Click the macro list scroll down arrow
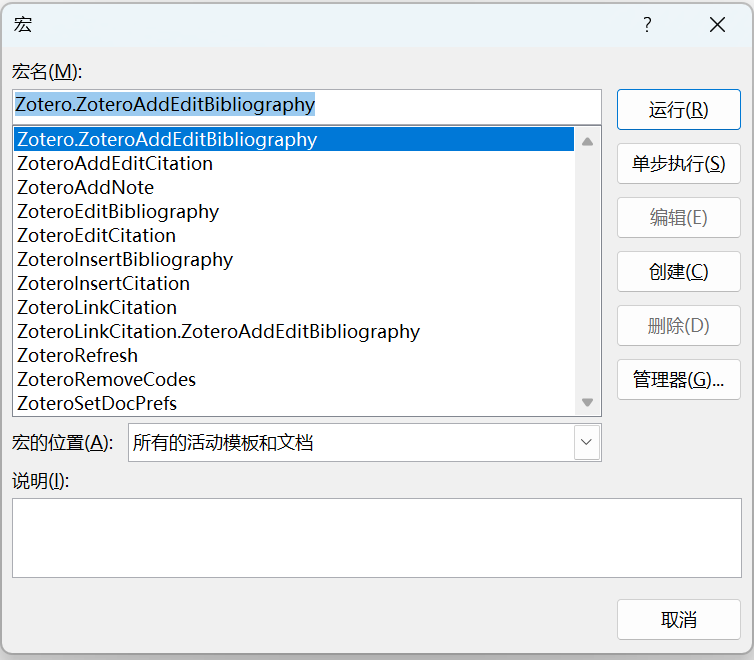This screenshot has width=754, height=660. [587, 402]
